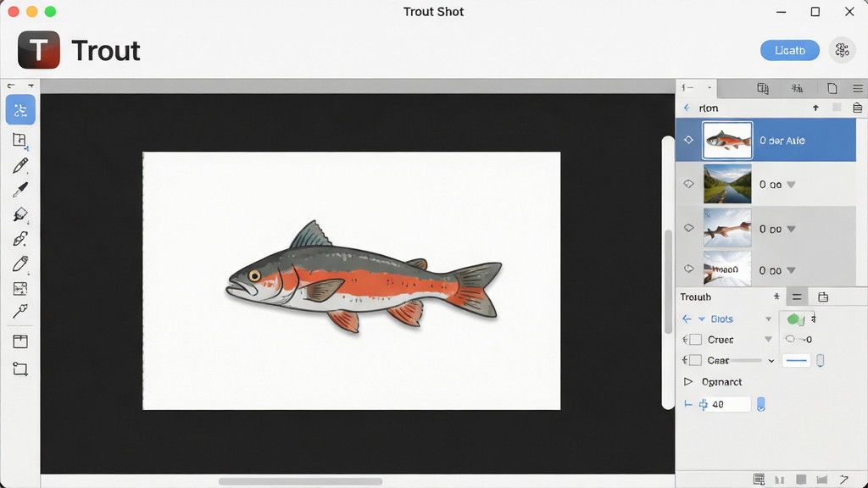Toggle the circle switch showing 0
The width and height of the screenshot is (868, 488).
coord(798,339)
